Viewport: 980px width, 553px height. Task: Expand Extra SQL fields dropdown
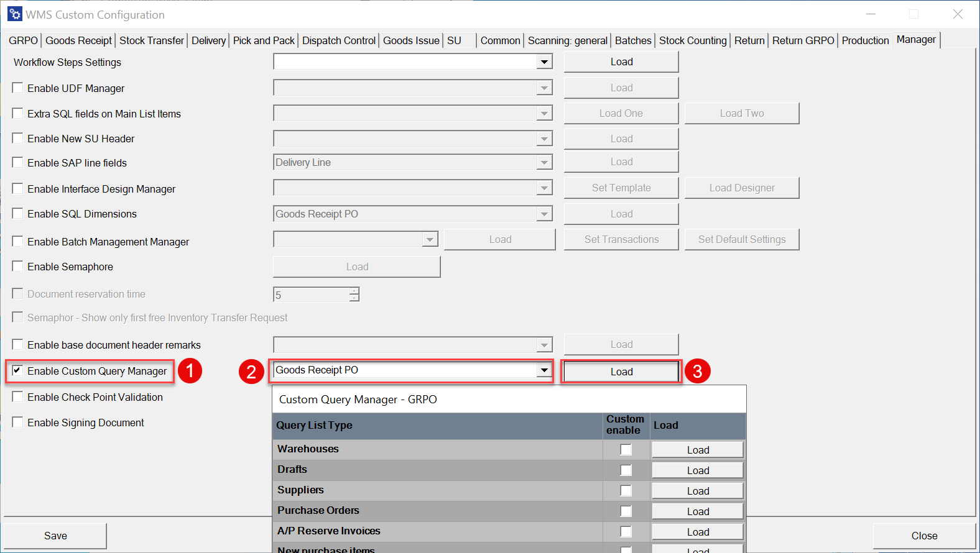coord(544,113)
